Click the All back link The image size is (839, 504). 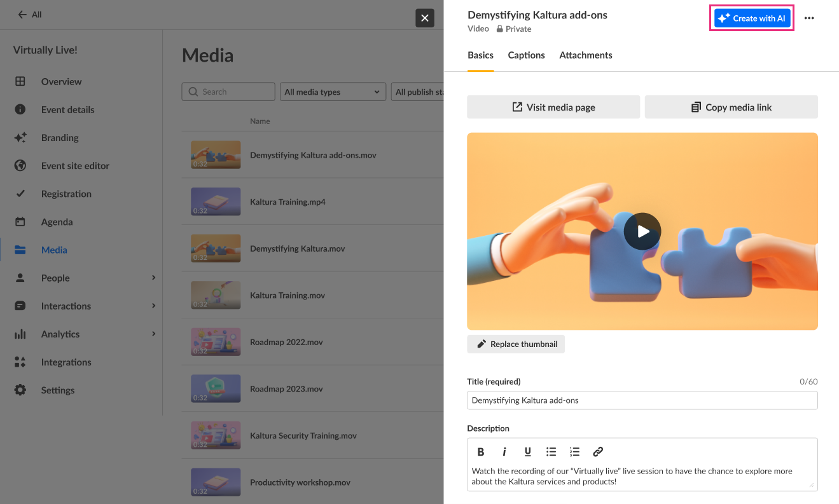pos(30,15)
